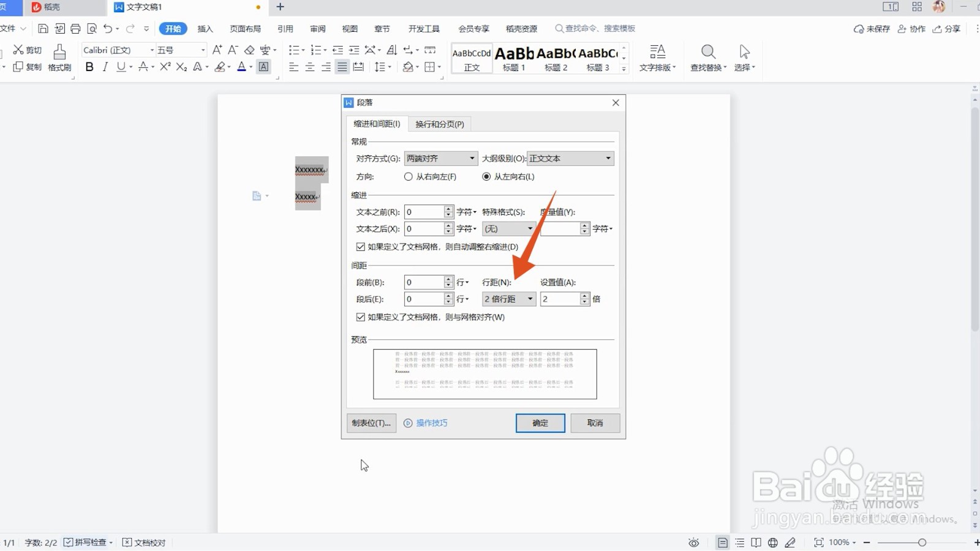Click the Redo arrow icon
Screen dimensions: 980x551
[130, 29]
